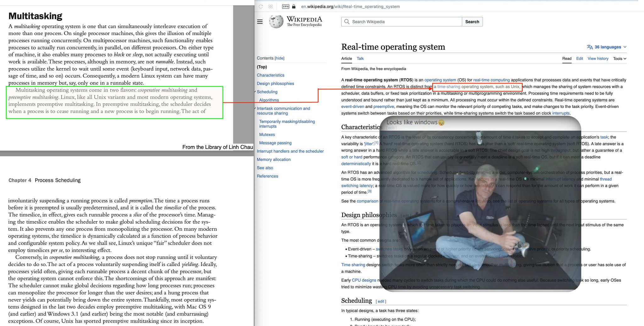The width and height of the screenshot is (644, 326).
Task: Click the VPN badge in address bar
Action: pos(286,6)
